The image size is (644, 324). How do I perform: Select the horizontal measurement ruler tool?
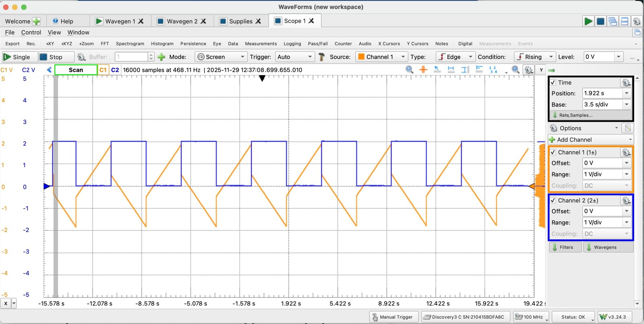point(451,69)
